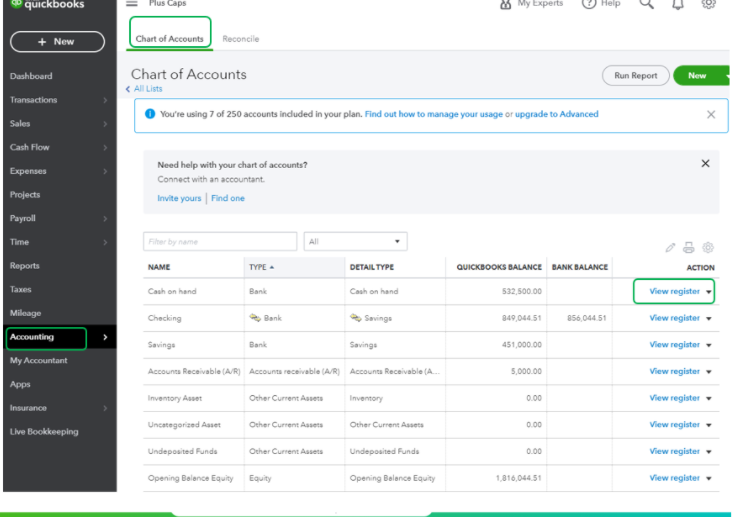Open the All account type filter dropdown

tap(355, 241)
